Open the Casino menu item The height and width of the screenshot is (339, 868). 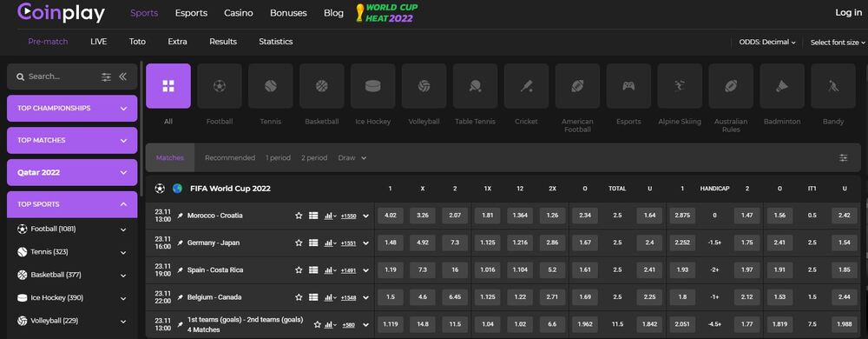point(239,13)
